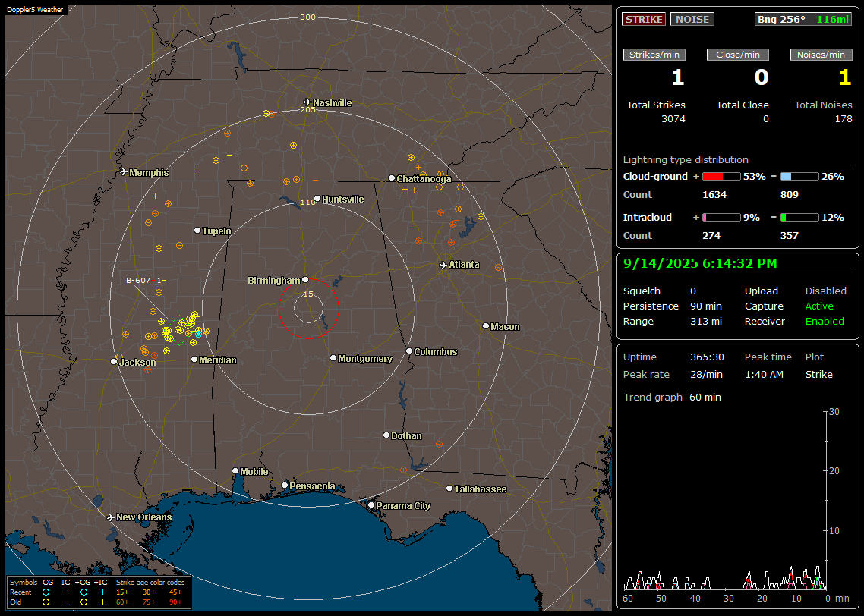Select the Dothan city marker dot
This screenshot has width=864, height=616.
[386, 435]
